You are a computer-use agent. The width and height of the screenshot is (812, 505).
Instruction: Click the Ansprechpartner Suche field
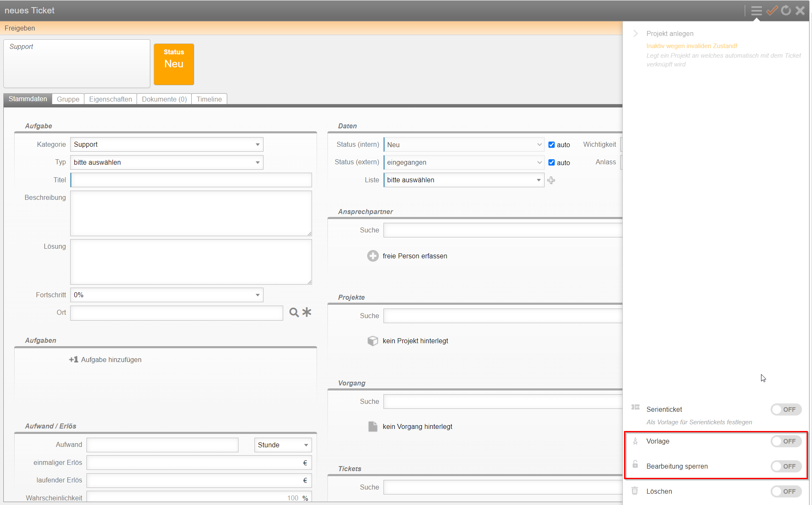[x=503, y=230]
